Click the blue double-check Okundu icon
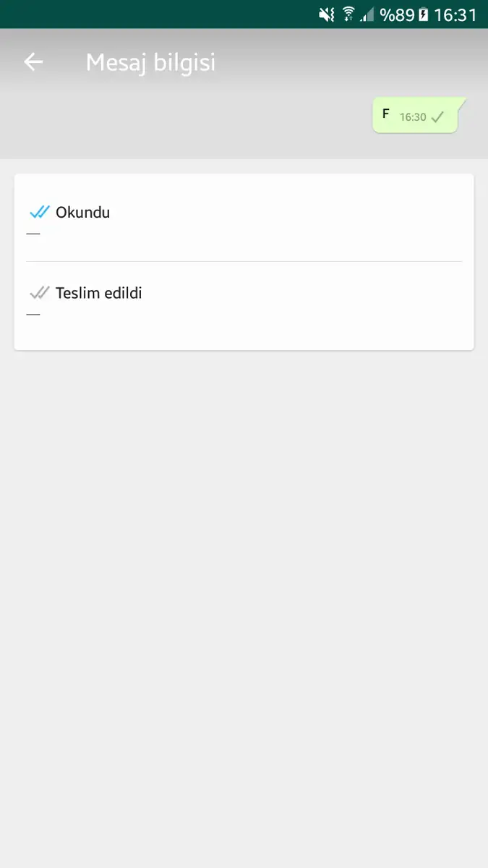488x868 pixels. click(39, 212)
